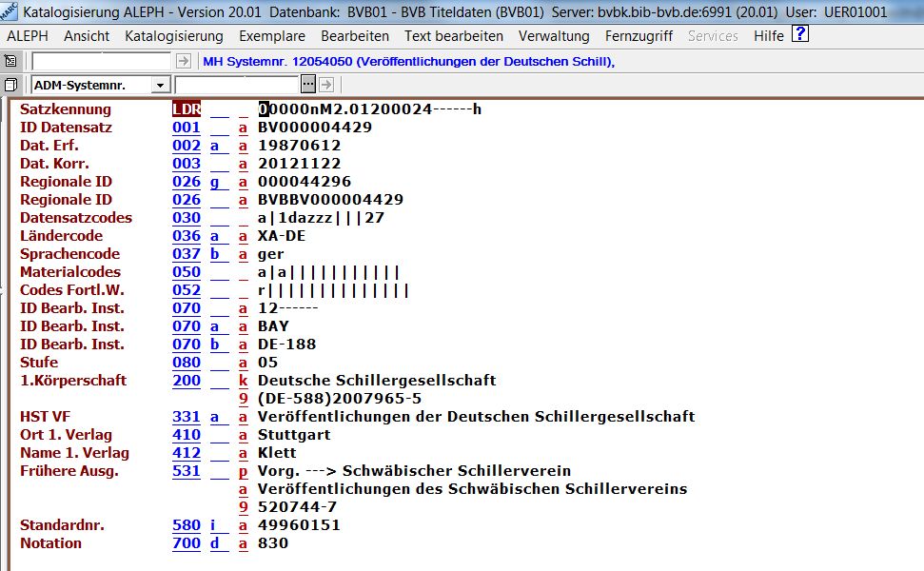Click field tag 531 for Frühere Ausg.
The width and height of the screenshot is (924, 571).
pos(187,471)
